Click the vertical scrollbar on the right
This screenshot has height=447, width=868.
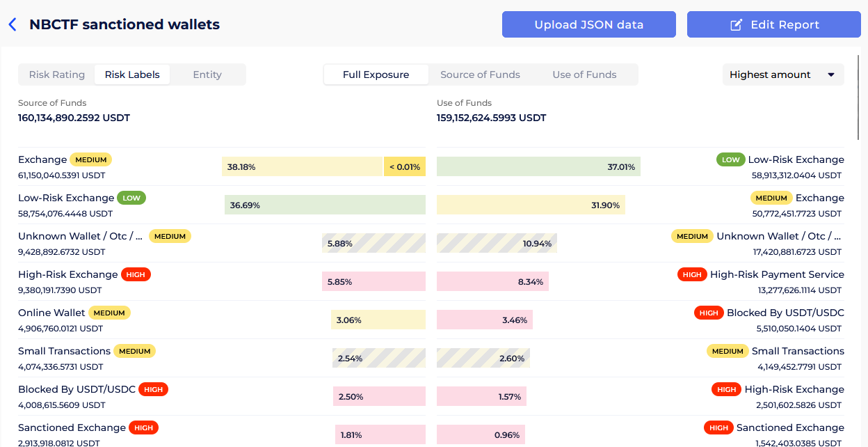pos(860,97)
